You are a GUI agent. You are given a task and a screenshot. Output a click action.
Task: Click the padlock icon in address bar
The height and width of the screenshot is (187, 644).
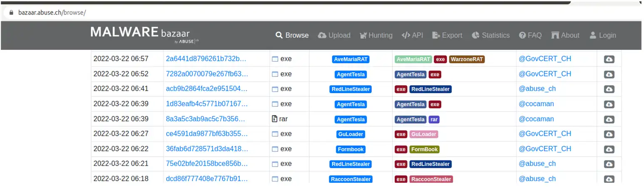pos(11,12)
